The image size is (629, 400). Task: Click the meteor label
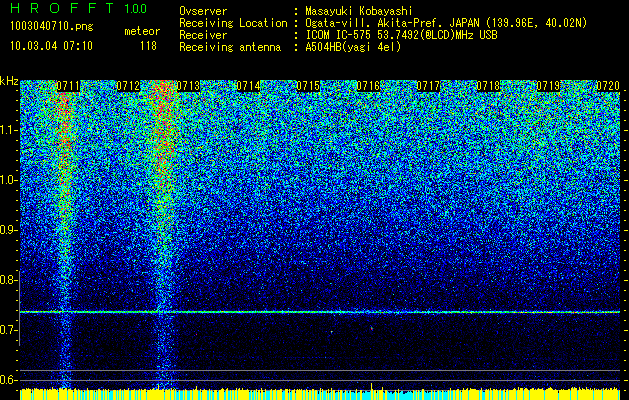pos(142,31)
